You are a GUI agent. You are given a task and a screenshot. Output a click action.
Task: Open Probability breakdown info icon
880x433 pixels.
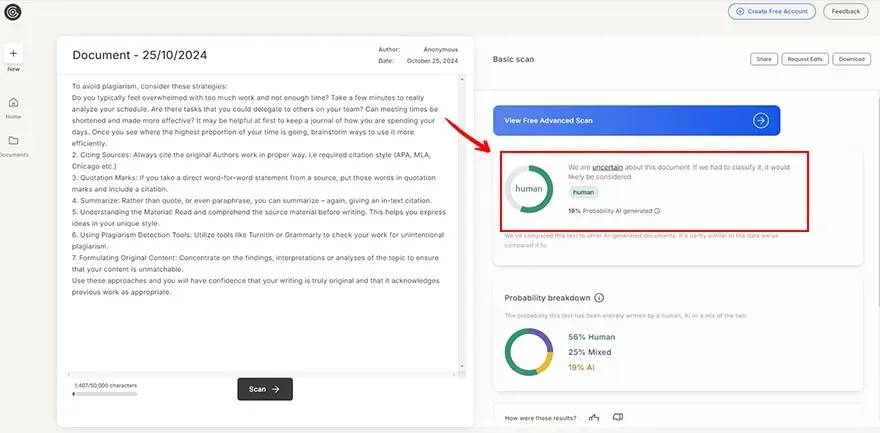point(599,298)
